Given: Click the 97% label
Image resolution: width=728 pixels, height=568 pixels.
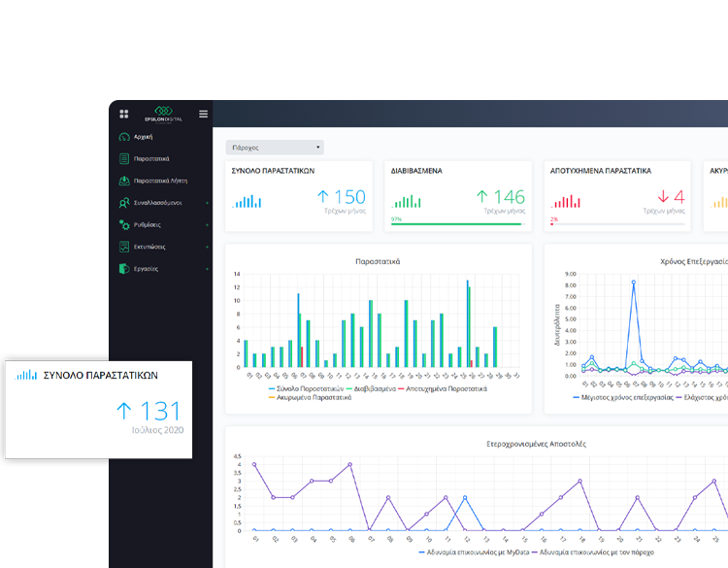Looking at the screenshot, I should coord(396,219).
